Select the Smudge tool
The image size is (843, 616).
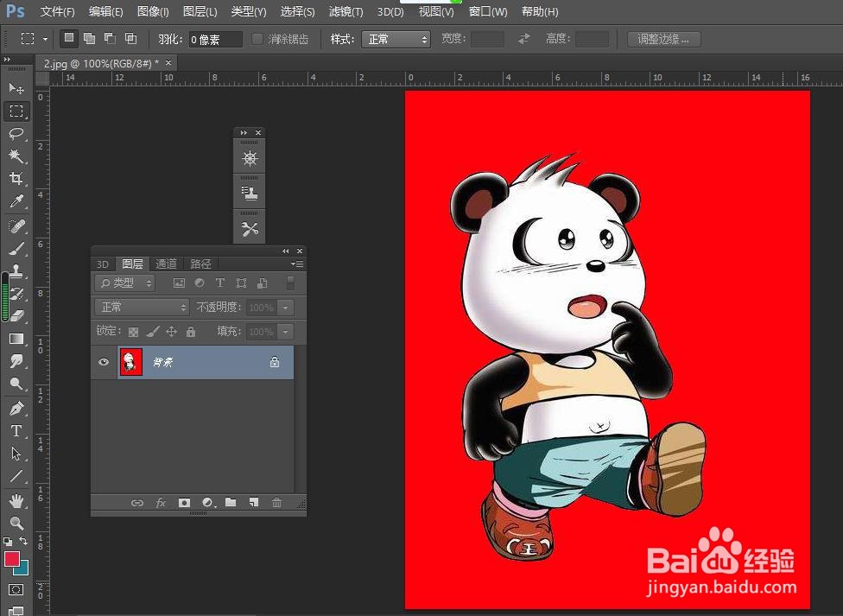coord(16,361)
